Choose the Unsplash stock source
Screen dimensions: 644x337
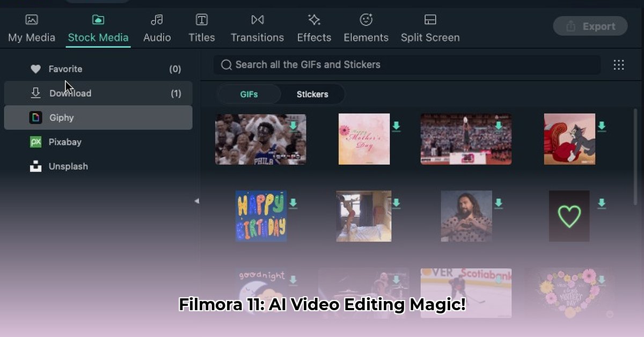coord(68,166)
